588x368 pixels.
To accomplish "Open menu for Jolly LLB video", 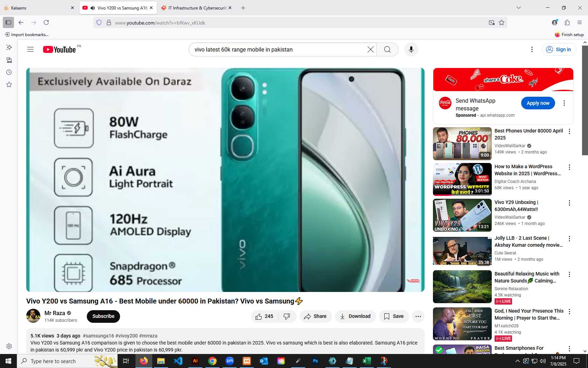I will pyautogui.click(x=569, y=239).
